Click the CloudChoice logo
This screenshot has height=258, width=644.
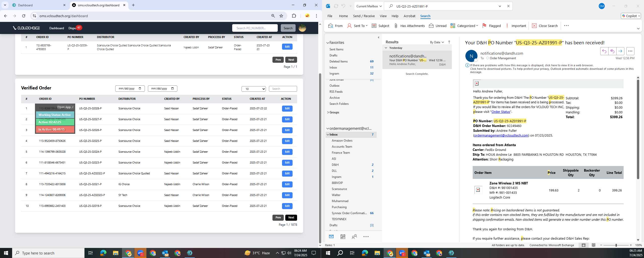tap(26, 28)
